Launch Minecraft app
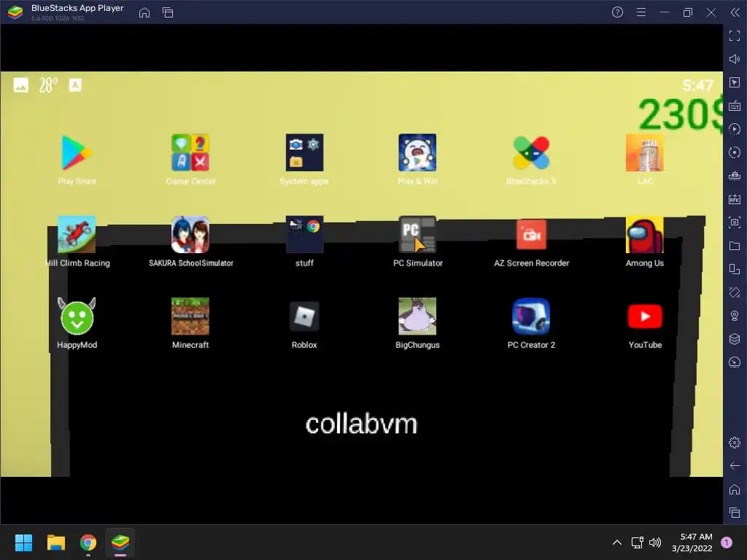 (190, 316)
